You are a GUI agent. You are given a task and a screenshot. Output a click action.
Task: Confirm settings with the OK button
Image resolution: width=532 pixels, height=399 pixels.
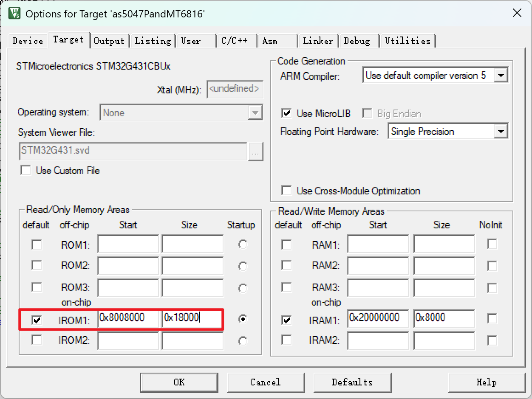coord(179,382)
